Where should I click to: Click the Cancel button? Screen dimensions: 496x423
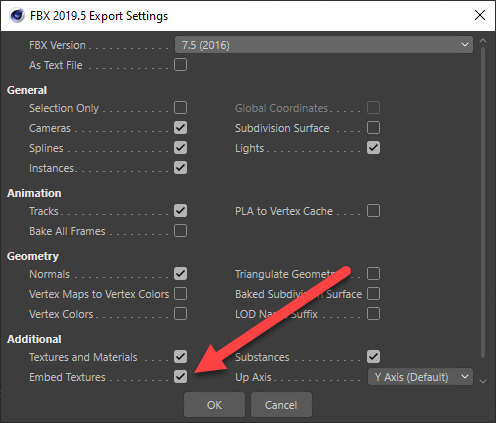pos(281,405)
